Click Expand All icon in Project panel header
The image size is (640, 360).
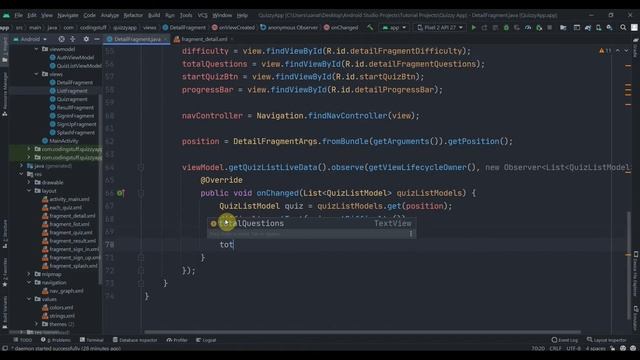coord(73,39)
